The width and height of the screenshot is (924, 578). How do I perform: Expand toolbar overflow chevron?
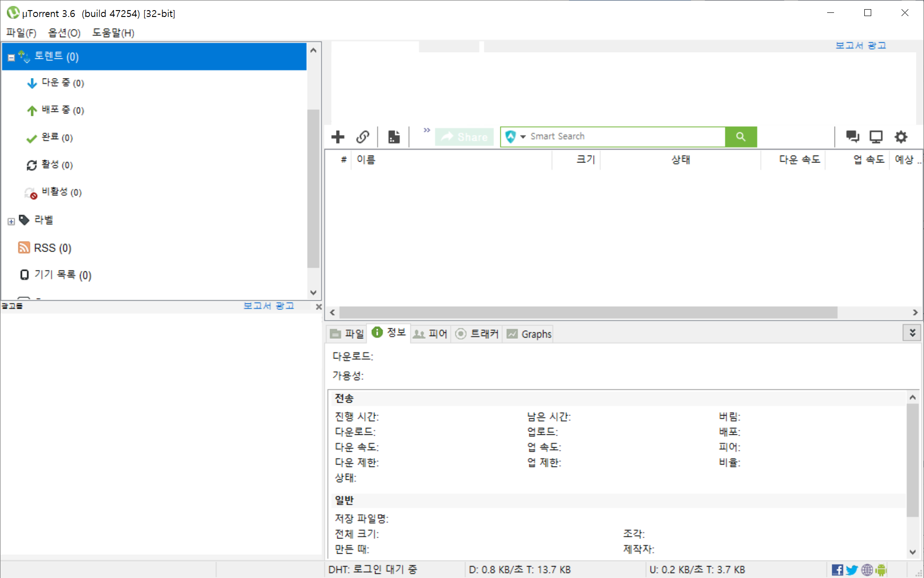click(427, 130)
